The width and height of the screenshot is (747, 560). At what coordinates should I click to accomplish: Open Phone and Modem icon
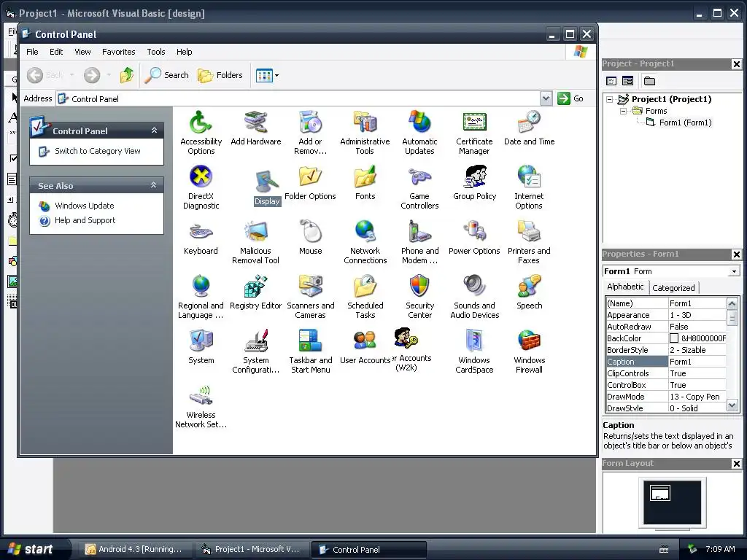point(419,241)
